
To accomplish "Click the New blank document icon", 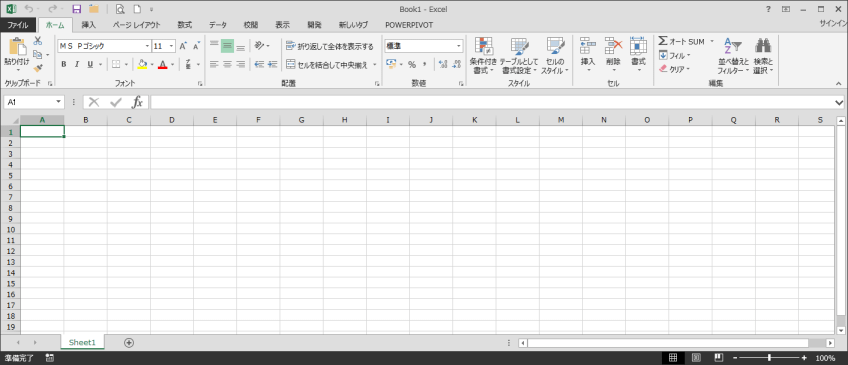I will [137, 9].
